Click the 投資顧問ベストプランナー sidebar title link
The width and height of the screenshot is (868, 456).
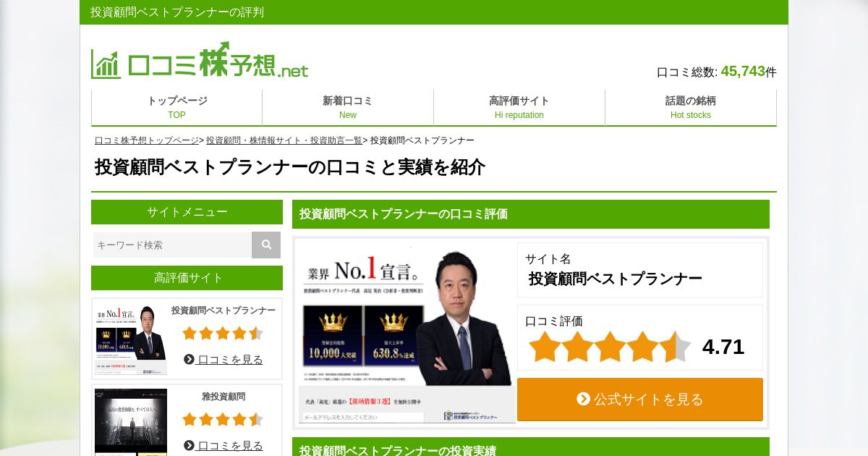pos(224,310)
